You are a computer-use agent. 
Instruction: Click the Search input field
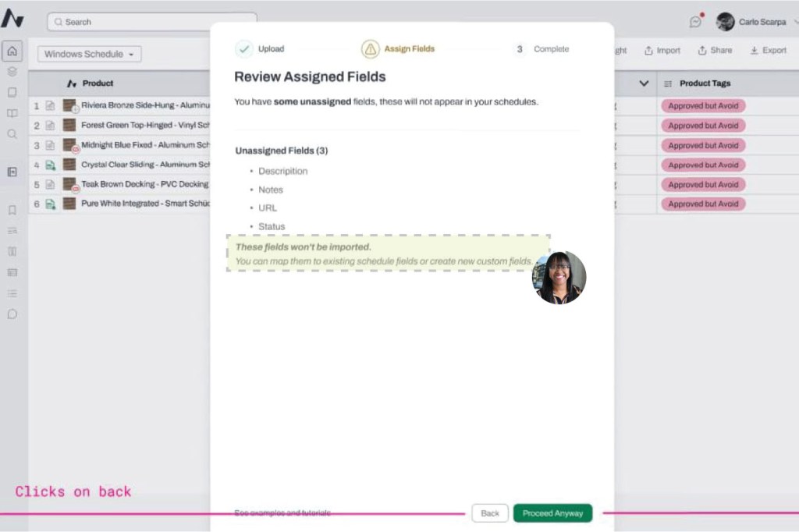152,22
